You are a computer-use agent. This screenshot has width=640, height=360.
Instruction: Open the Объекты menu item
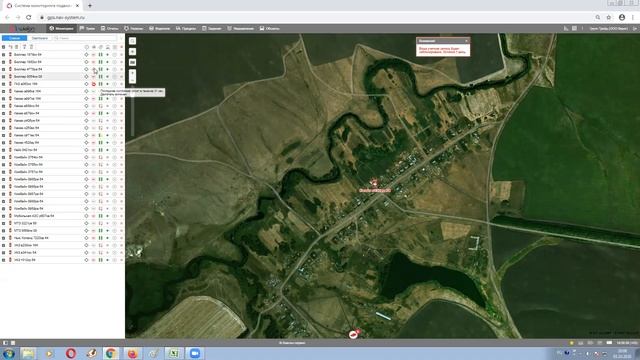[x=270, y=29]
